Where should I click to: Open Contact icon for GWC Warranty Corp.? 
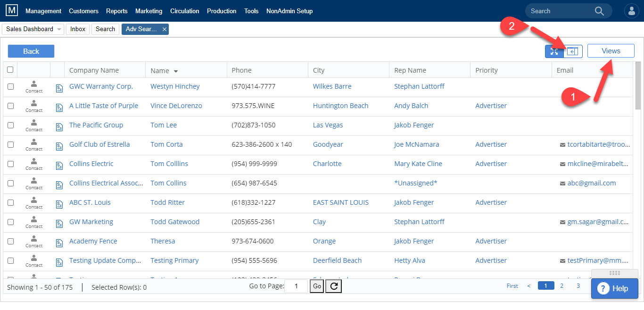(x=34, y=87)
